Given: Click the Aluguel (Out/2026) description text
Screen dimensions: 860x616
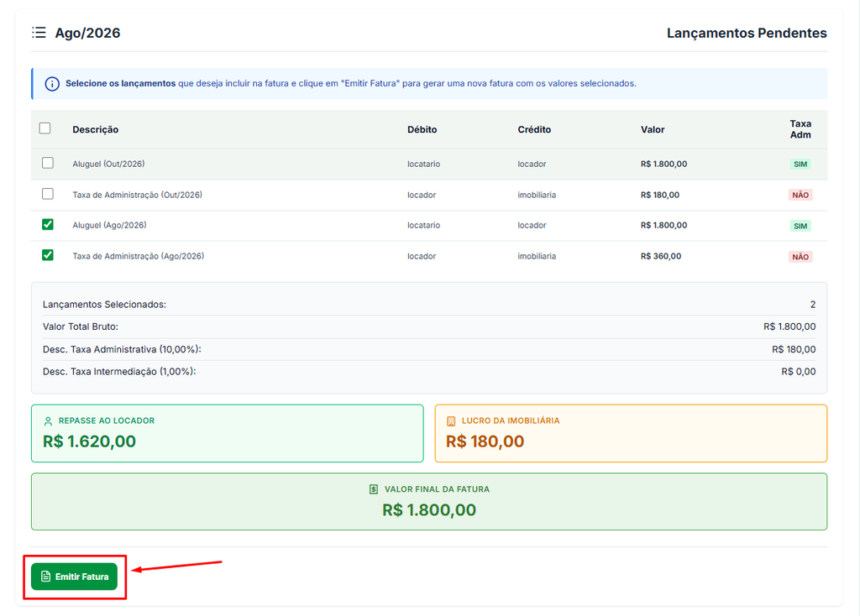Looking at the screenshot, I should tap(108, 164).
